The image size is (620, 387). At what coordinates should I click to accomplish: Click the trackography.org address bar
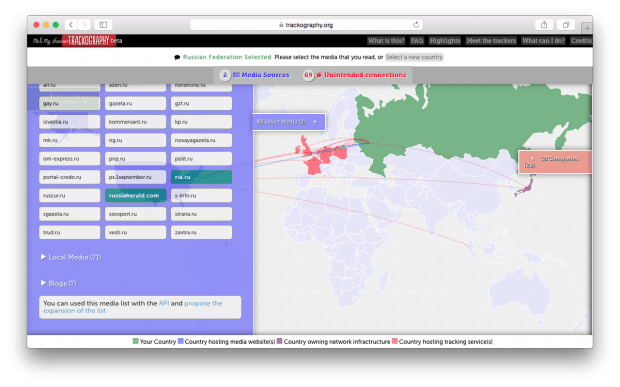pos(306,25)
